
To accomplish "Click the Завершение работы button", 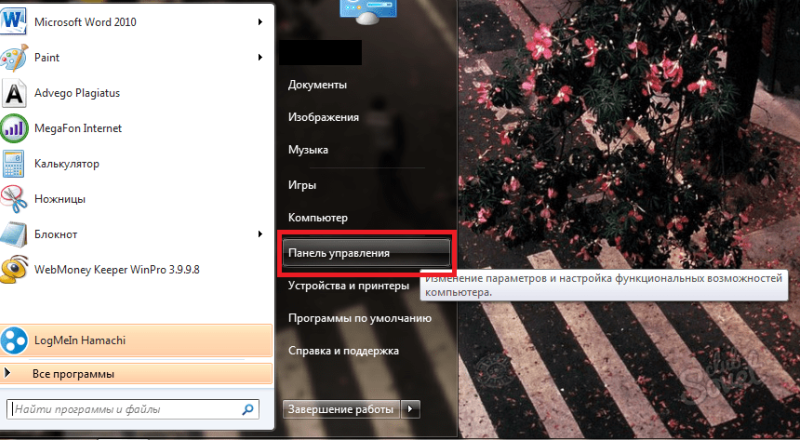I will pyautogui.click(x=341, y=409).
